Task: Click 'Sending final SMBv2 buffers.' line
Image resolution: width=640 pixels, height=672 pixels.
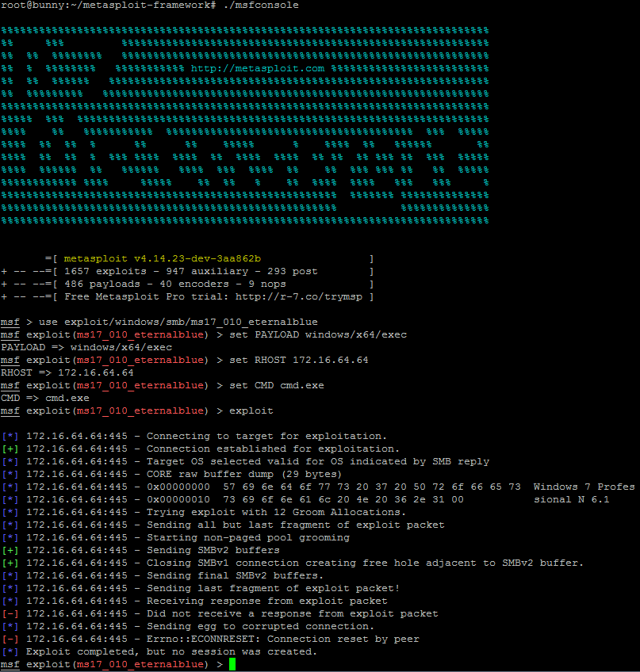Action: click(x=162, y=575)
